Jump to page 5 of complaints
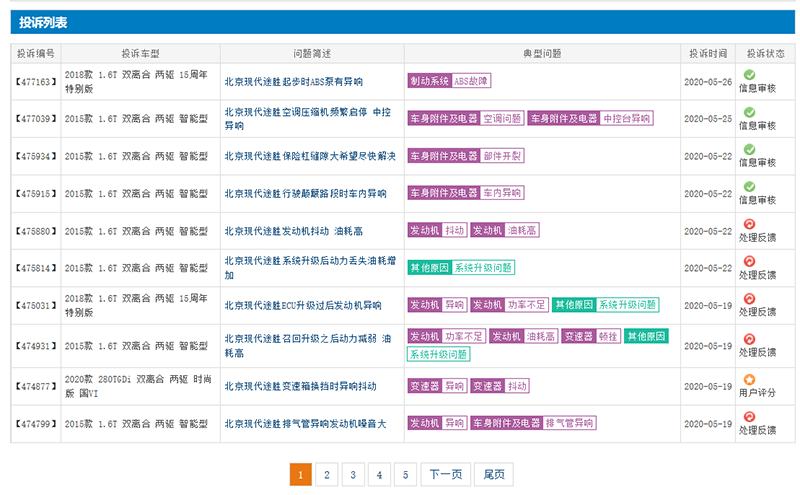Screen dimensions: 800x495 pos(405,475)
